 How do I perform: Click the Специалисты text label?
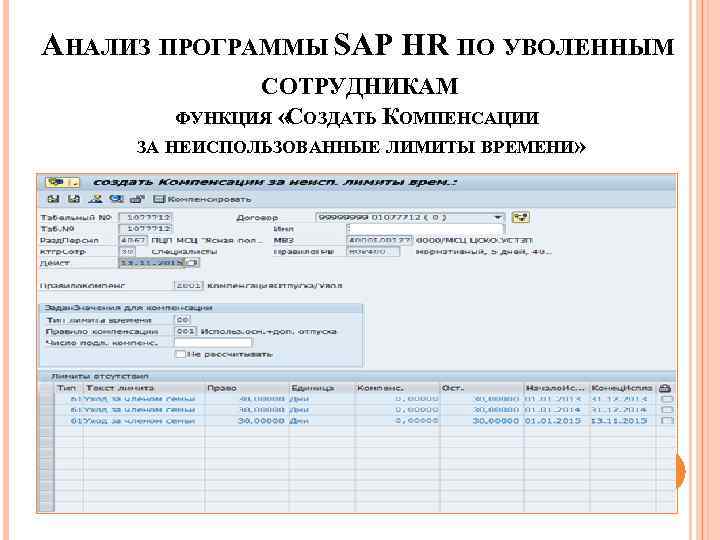(184, 252)
